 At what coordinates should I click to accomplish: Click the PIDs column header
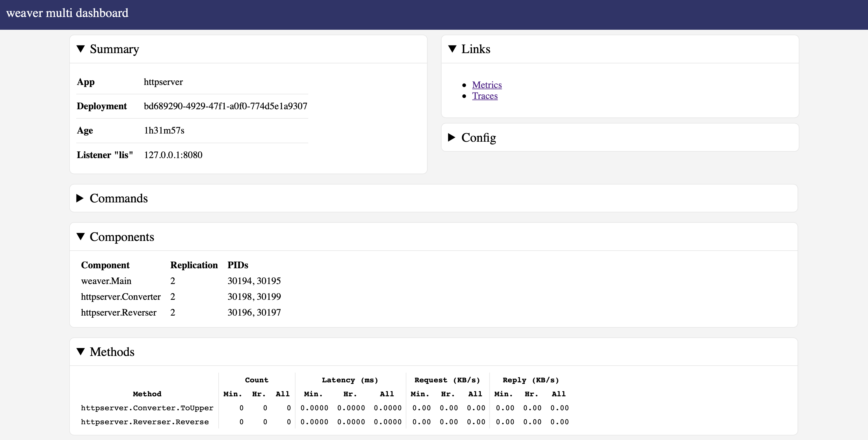(x=238, y=265)
